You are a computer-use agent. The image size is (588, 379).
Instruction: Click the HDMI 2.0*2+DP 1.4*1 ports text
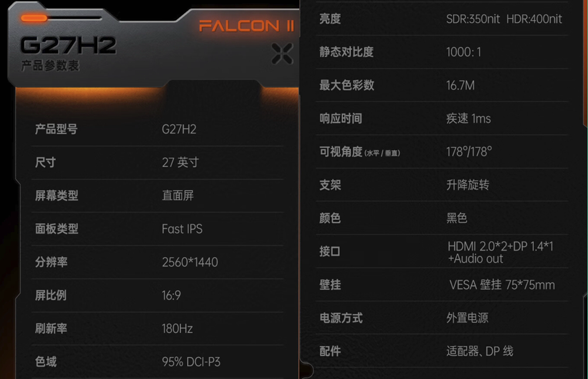click(500, 247)
